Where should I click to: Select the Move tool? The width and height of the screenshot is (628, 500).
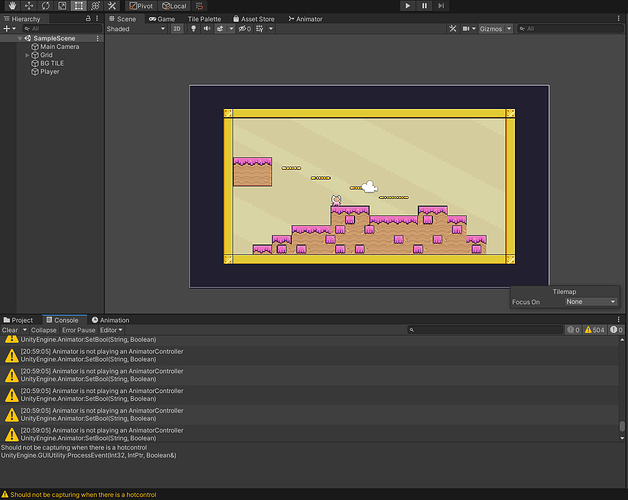(28, 6)
